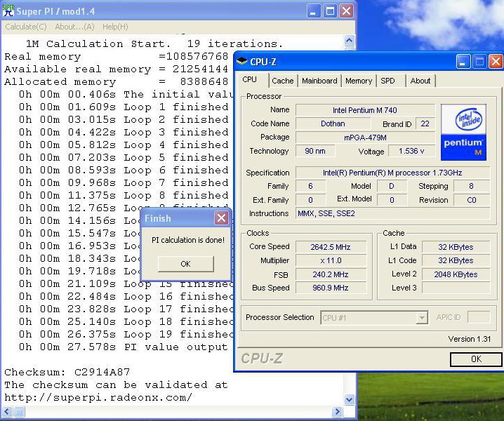Click the Super PI app icon in title bar
Viewport: 504px width, 421px height.
pyautogui.click(x=8, y=11)
